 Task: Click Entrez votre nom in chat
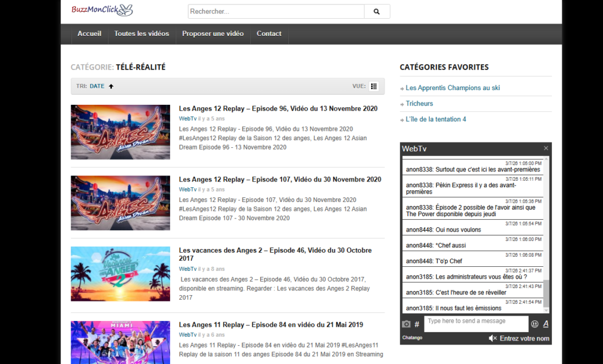pyautogui.click(x=524, y=338)
